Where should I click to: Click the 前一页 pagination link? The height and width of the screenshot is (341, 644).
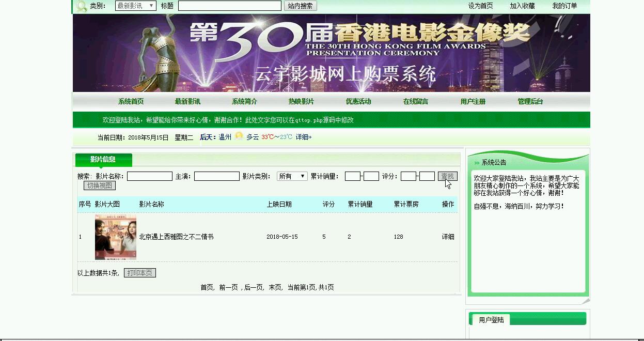point(228,287)
